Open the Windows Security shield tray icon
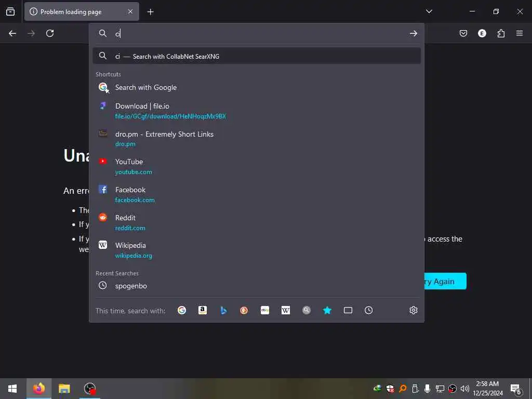The height and width of the screenshot is (399, 532). pos(390,389)
